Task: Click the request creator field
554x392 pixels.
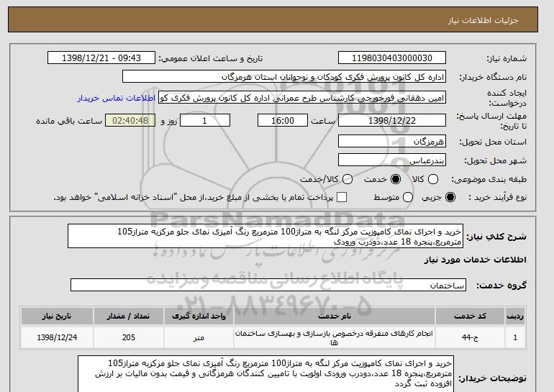Action: (302, 98)
